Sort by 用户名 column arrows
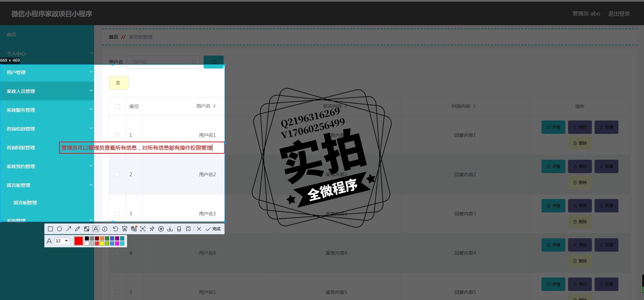The image size is (644, 300). click(214, 106)
